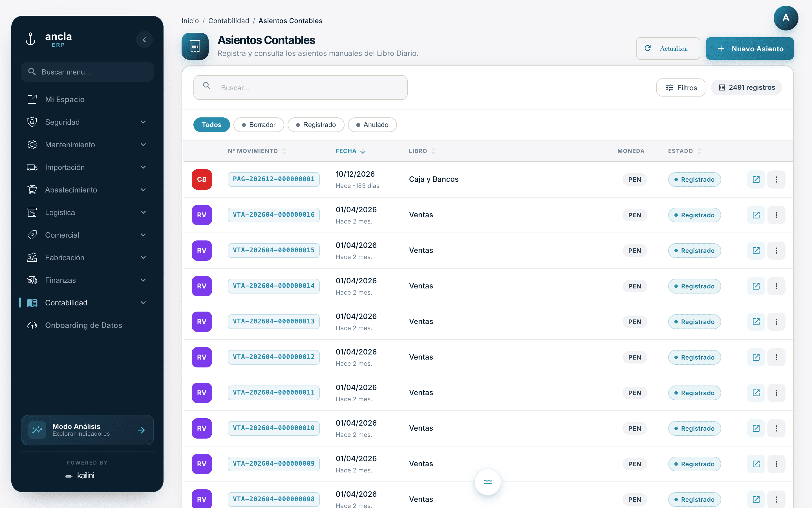812x508 pixels.
Task: Open Modo Análisis indicators card
Action: click(x=87, y=430)
